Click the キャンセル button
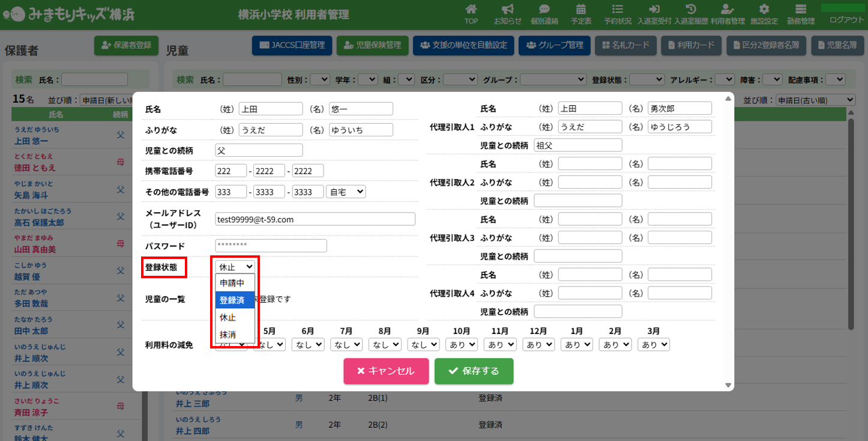The image size is (868, 441). coord(386,371)
